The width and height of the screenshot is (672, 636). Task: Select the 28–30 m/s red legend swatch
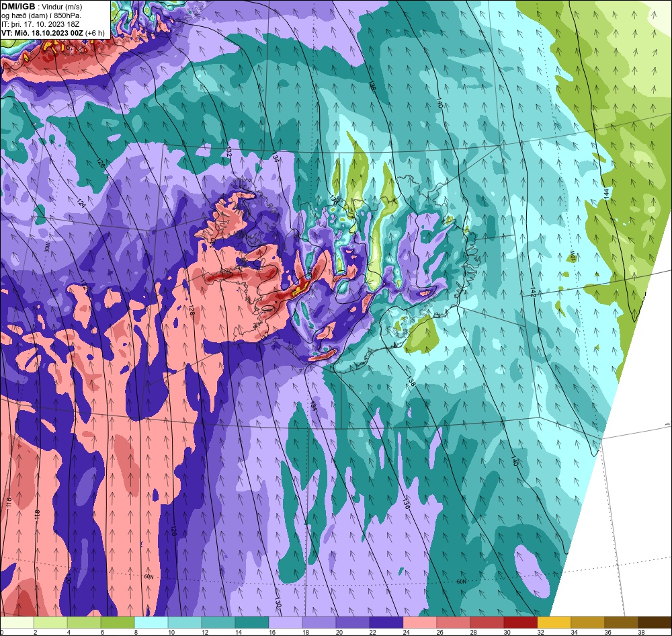point(487,623)
